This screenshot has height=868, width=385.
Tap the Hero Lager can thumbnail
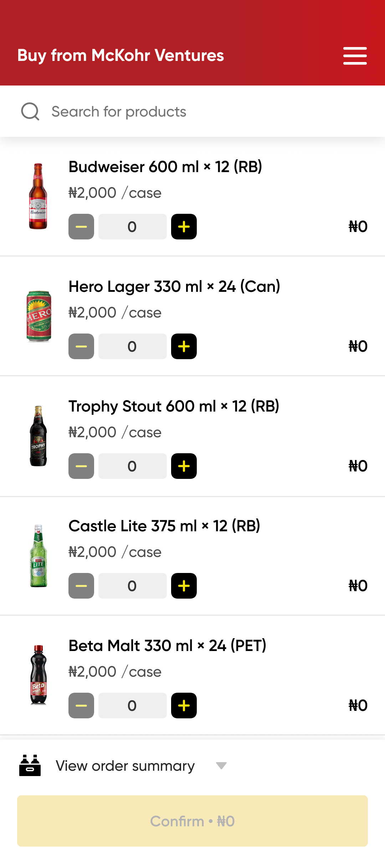pos(38,316)
